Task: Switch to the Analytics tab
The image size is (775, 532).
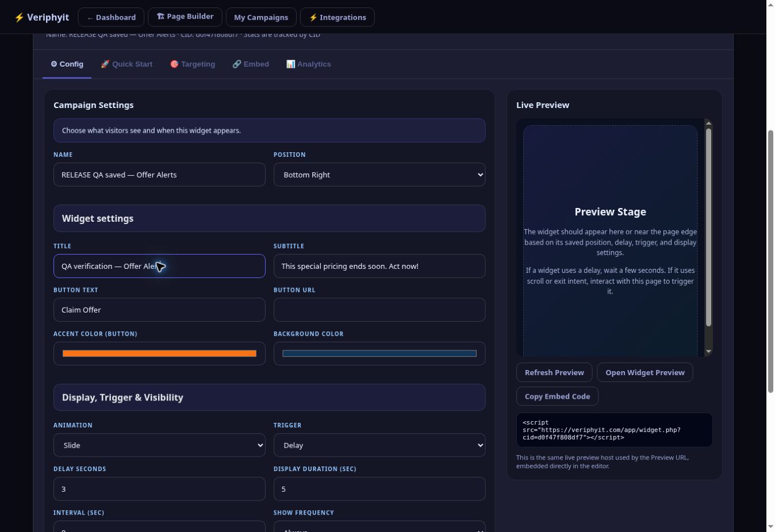Action: coord(309,64)
